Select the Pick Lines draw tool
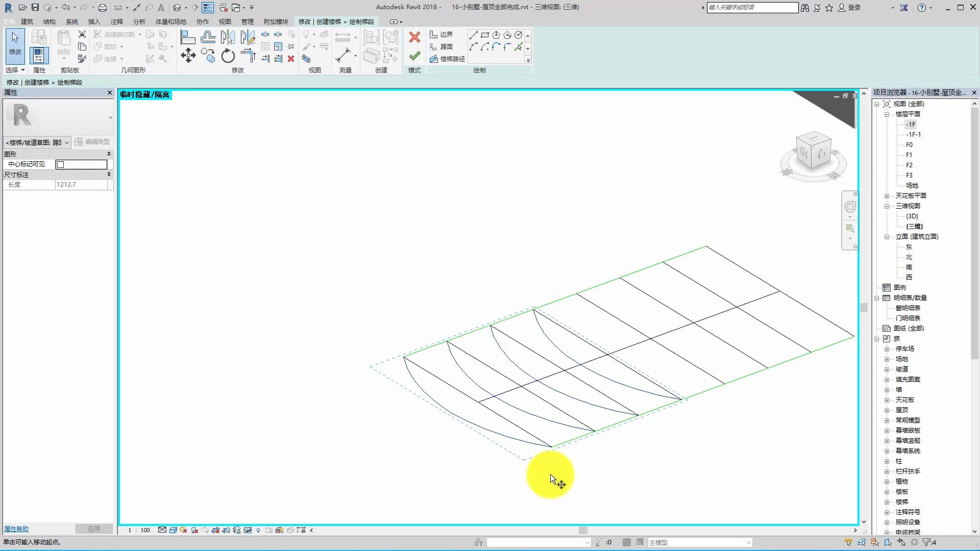Viewport: 980px width, 551px height. point(519,47)
